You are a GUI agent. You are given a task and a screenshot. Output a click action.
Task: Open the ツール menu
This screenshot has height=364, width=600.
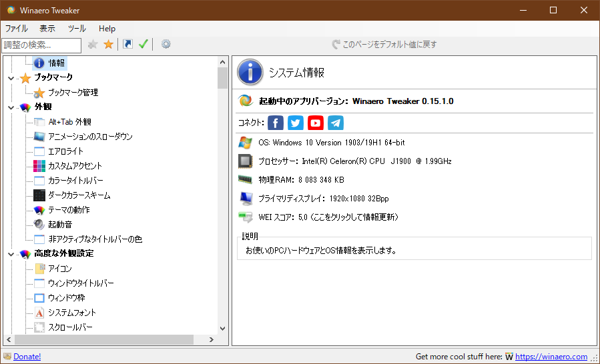point(77,29)
